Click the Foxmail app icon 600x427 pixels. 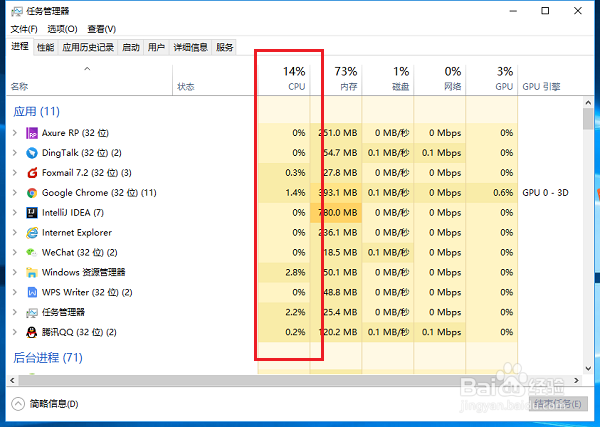coord(32,173)
